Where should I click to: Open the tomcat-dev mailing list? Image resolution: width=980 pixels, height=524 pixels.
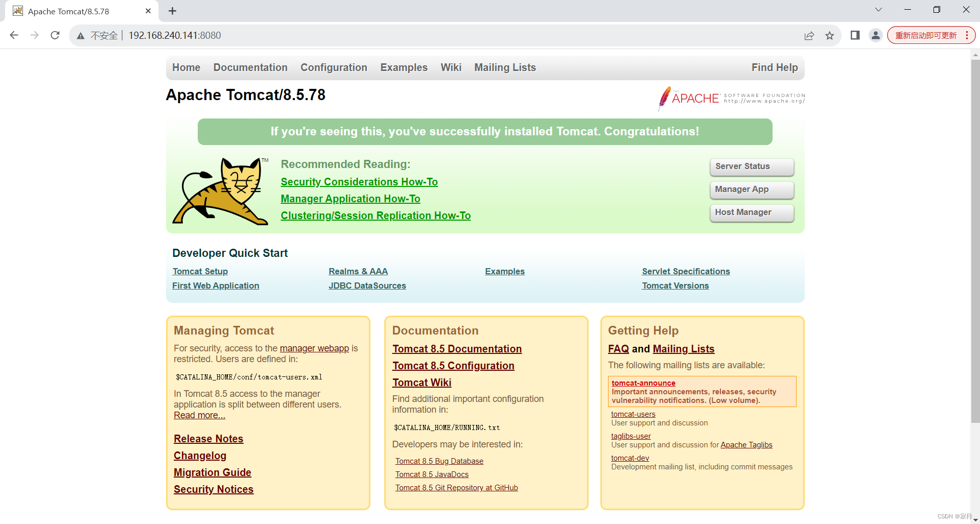[x=630, y=458]
